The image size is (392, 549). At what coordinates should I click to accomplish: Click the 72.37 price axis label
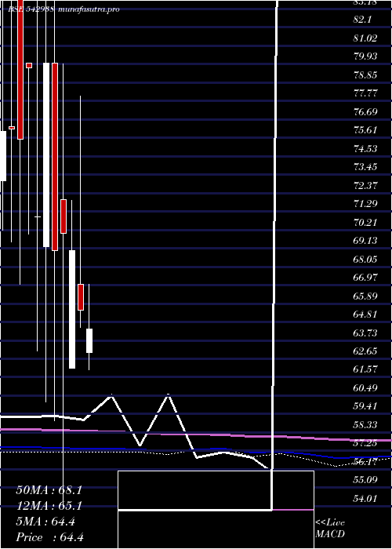[x=365, y=186]
